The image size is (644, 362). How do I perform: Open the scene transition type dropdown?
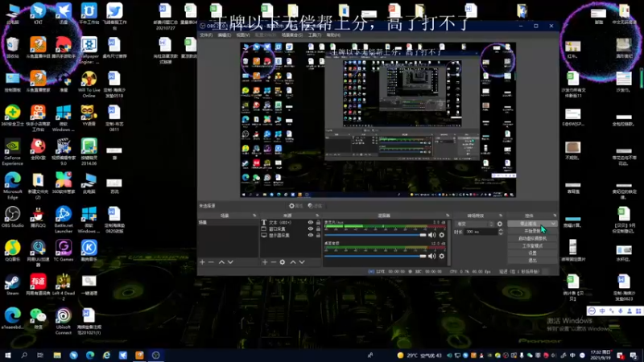click(475, 224)
